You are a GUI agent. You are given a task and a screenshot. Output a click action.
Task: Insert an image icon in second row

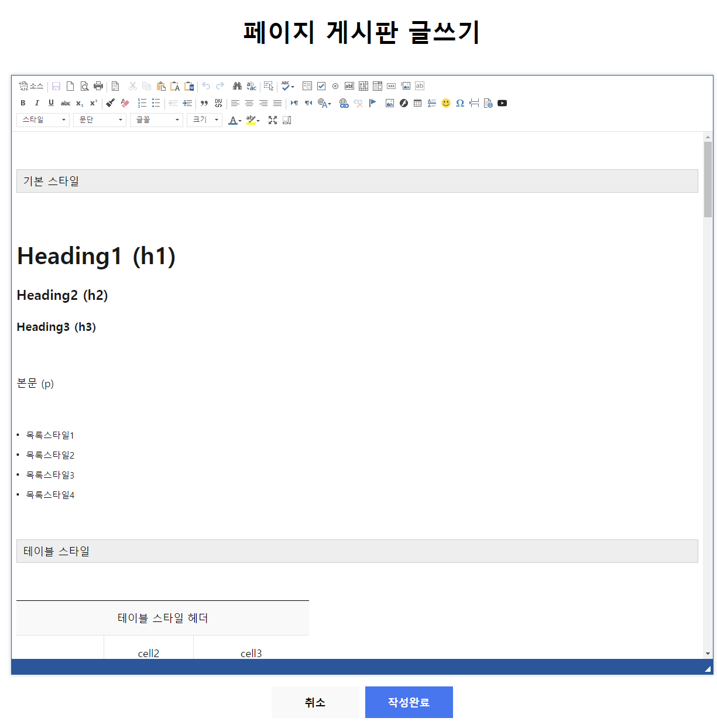(390, 103)
